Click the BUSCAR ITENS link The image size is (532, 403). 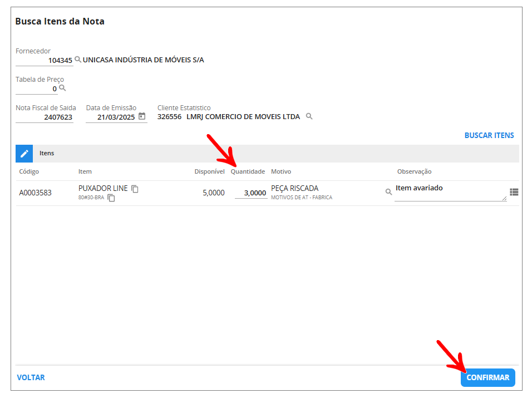pos(489,135)
